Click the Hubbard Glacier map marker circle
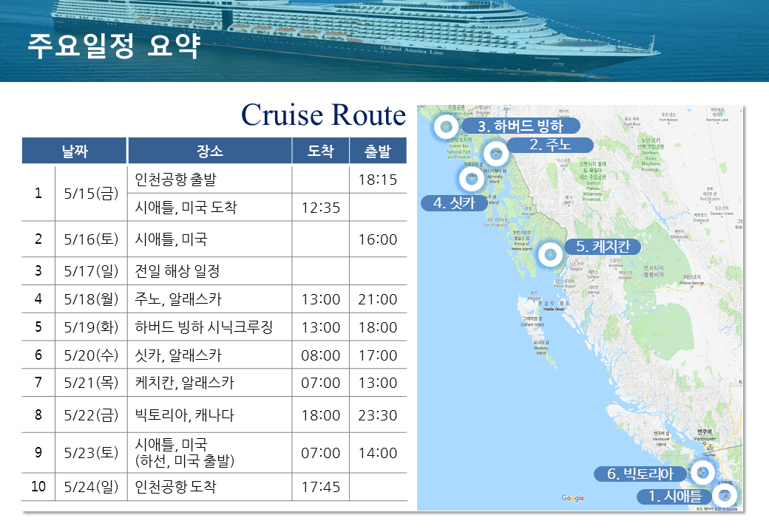Viewport: 769px width, 532px height. [447, 127]
